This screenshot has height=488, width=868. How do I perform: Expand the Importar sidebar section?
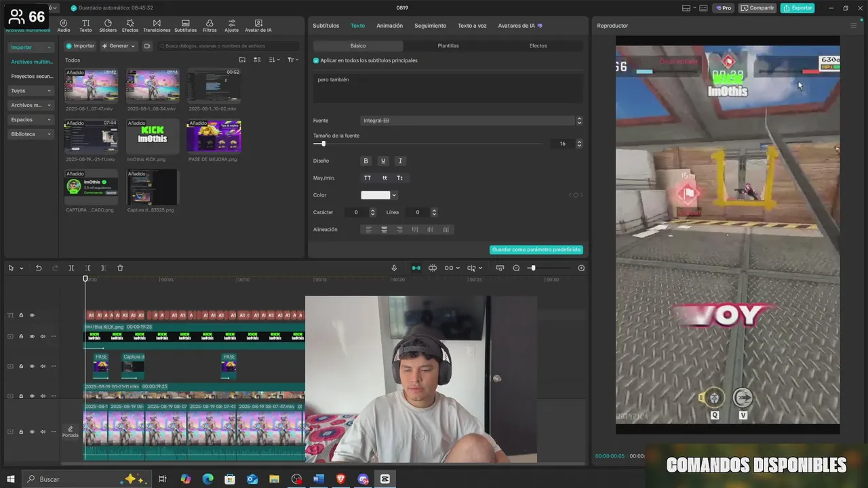point(31,47)
